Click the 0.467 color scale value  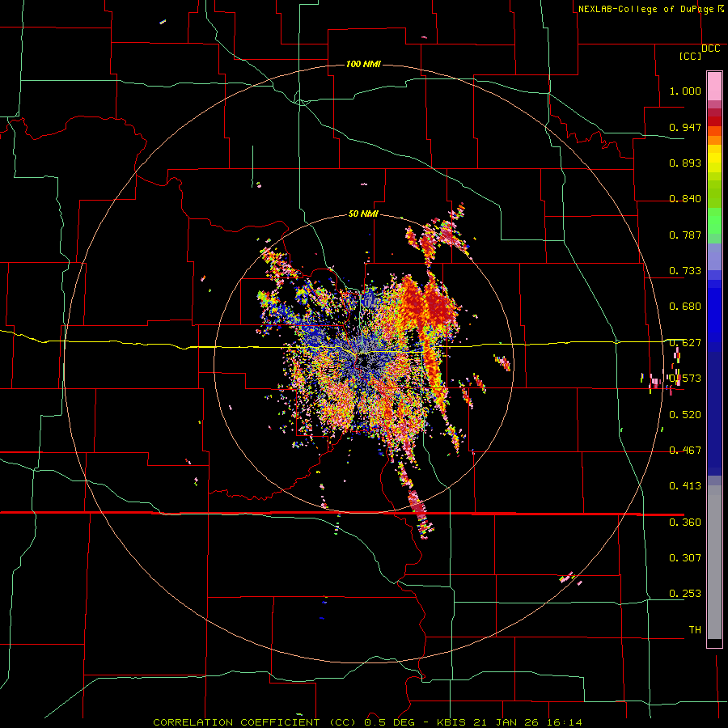point(685,450)
